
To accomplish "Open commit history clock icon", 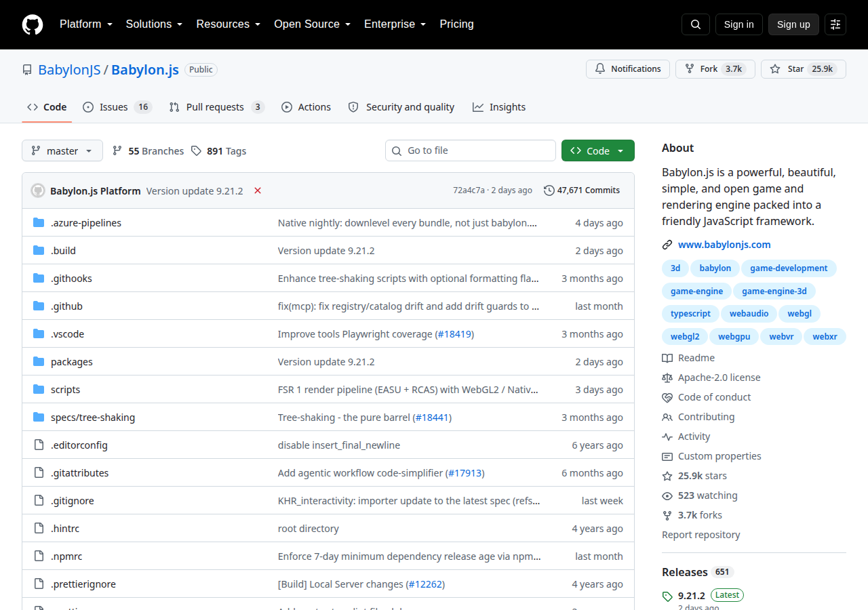I will click(x=549, y=190).
